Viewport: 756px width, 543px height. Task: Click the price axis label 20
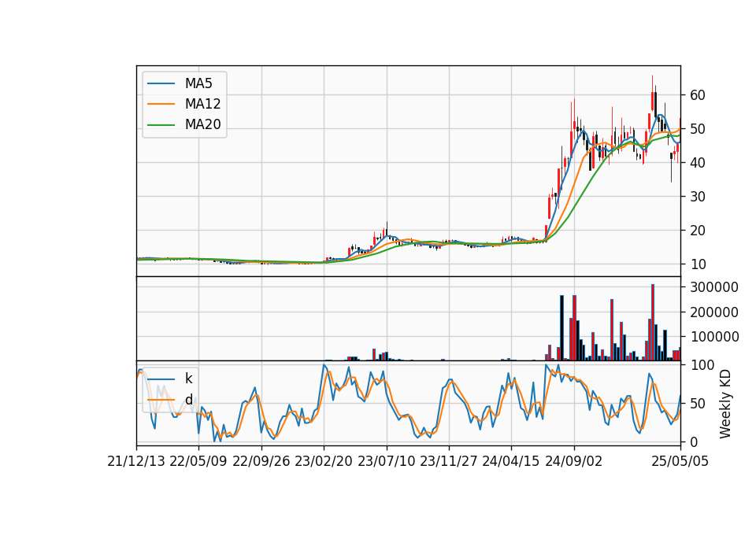(x=698, y=231)
